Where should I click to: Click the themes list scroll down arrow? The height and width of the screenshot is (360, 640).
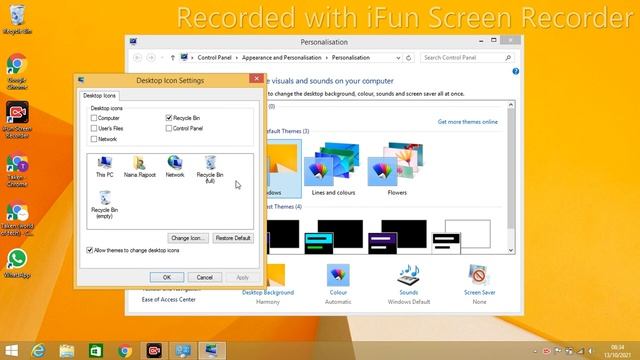coord(511,250)
